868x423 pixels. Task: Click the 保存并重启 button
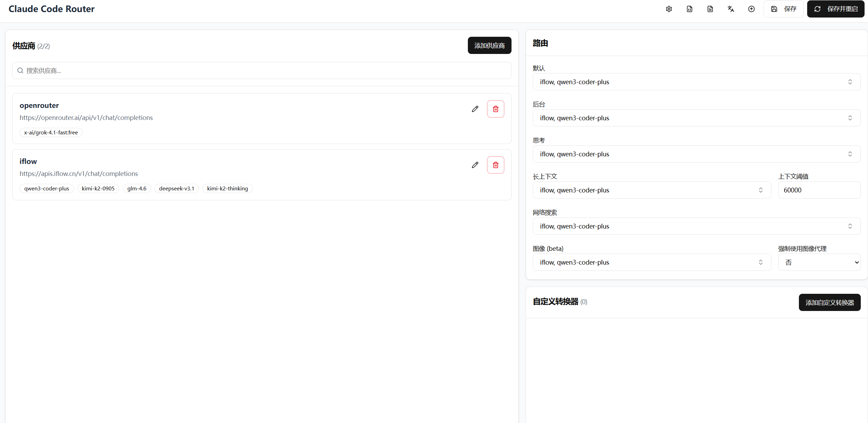(x=836, y=9)
